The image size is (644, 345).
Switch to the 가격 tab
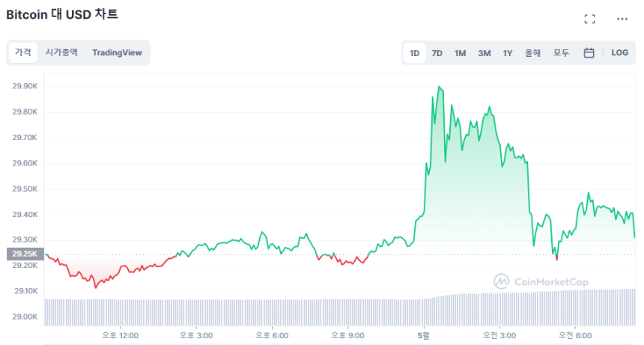coord(23,52)
